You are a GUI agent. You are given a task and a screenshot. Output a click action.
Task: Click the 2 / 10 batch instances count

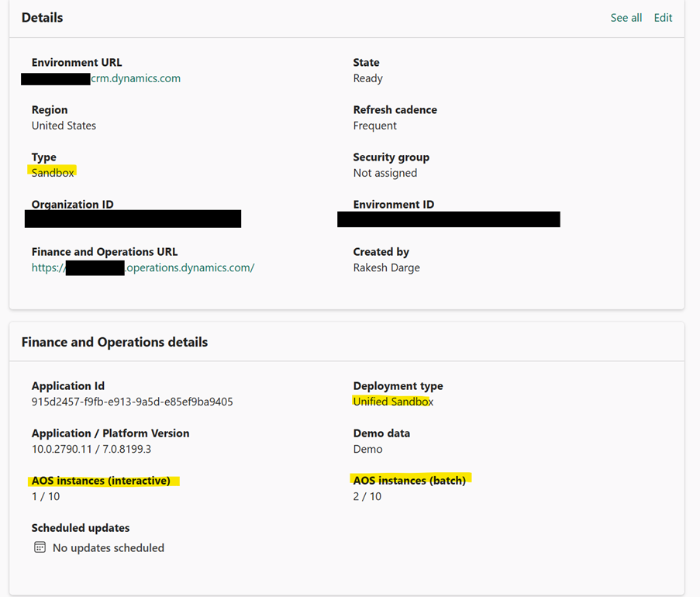click(367, 496)
